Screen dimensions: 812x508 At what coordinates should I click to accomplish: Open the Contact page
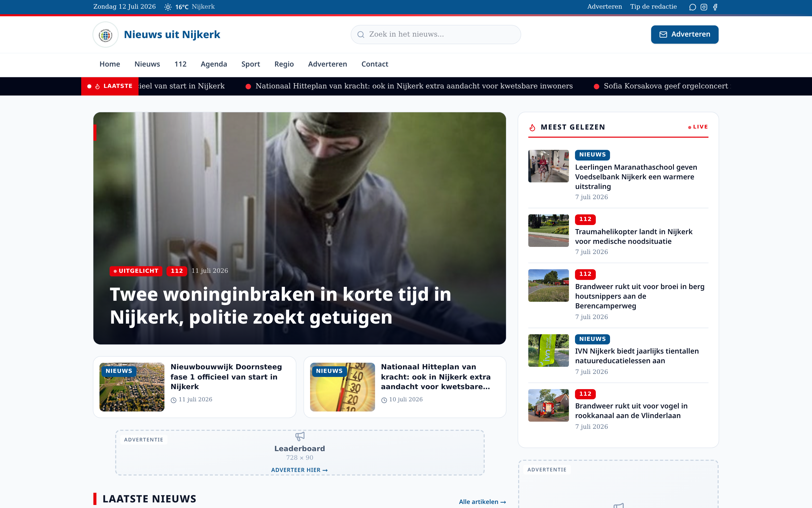(375, 64)
